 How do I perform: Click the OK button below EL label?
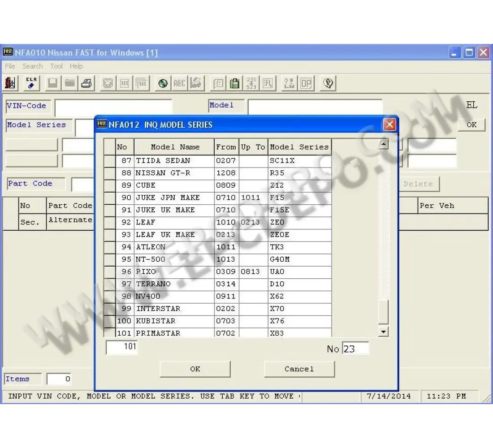(x=471, y=125)
